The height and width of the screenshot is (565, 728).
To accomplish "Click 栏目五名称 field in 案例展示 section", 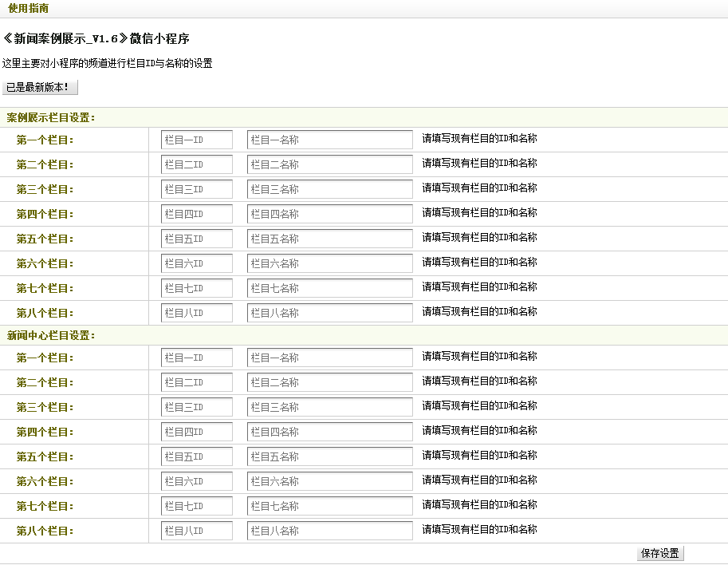I will click(x=330, y=239).
